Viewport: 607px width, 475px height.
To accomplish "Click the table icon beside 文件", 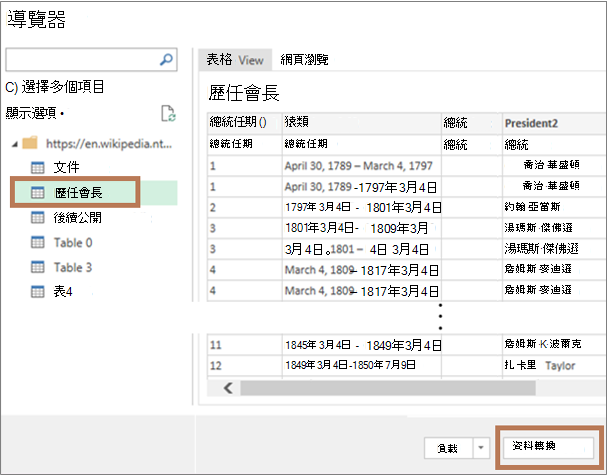I will [38, 167].
